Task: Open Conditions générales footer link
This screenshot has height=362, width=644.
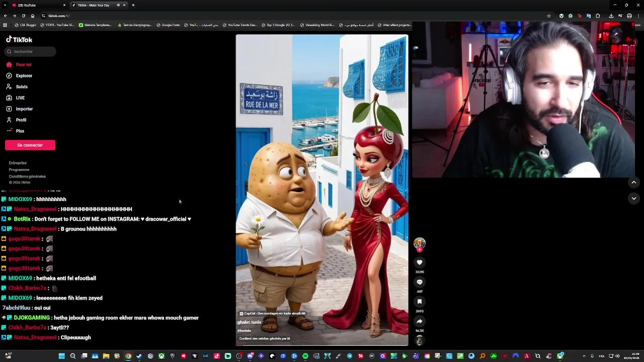Action: [27, 176]
